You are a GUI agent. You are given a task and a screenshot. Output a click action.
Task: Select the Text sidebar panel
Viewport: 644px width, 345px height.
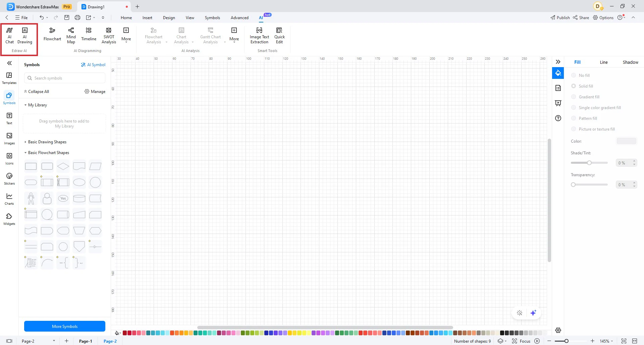9,118
